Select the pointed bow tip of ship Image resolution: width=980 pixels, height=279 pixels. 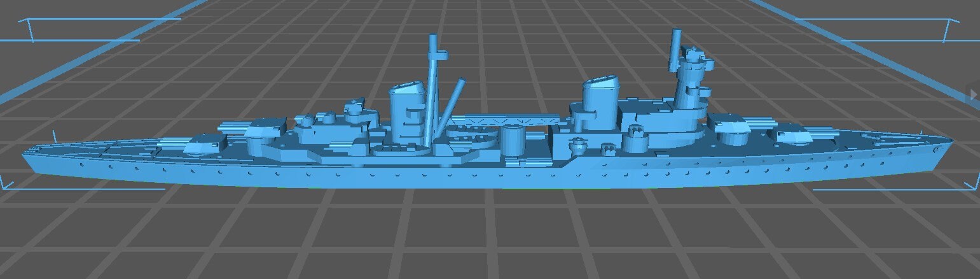pos(950,145)
